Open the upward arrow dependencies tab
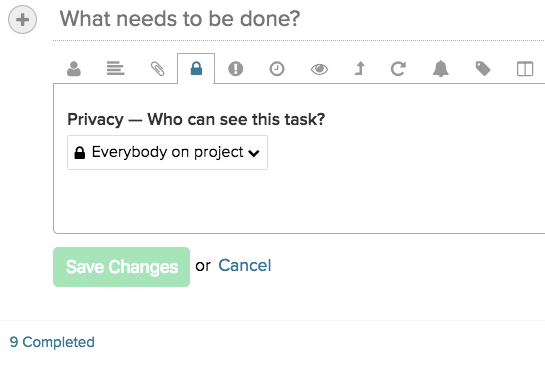The width and height of the screenshot is (545, 374). pos(360,68)
